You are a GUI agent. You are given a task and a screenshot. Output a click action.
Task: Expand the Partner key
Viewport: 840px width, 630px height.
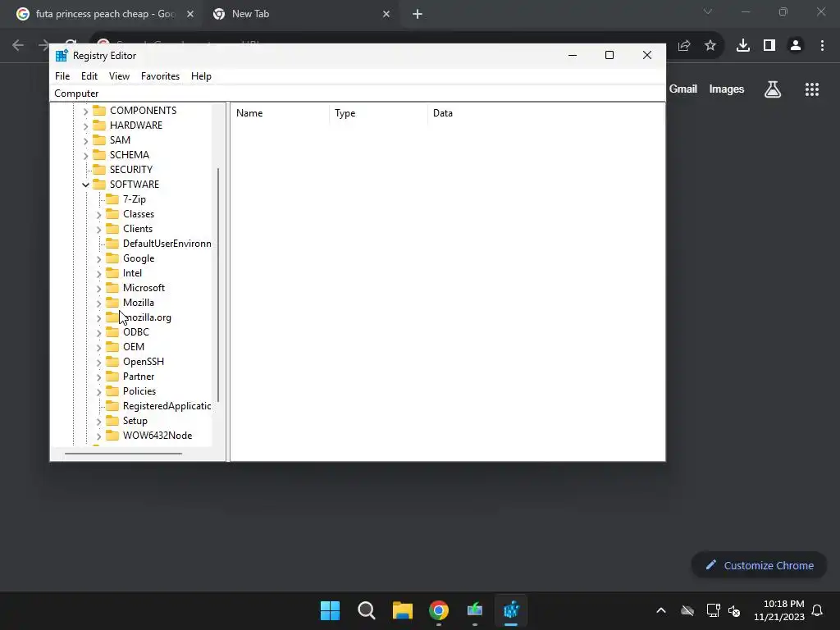pyautogui.click(x=98, y=377)
